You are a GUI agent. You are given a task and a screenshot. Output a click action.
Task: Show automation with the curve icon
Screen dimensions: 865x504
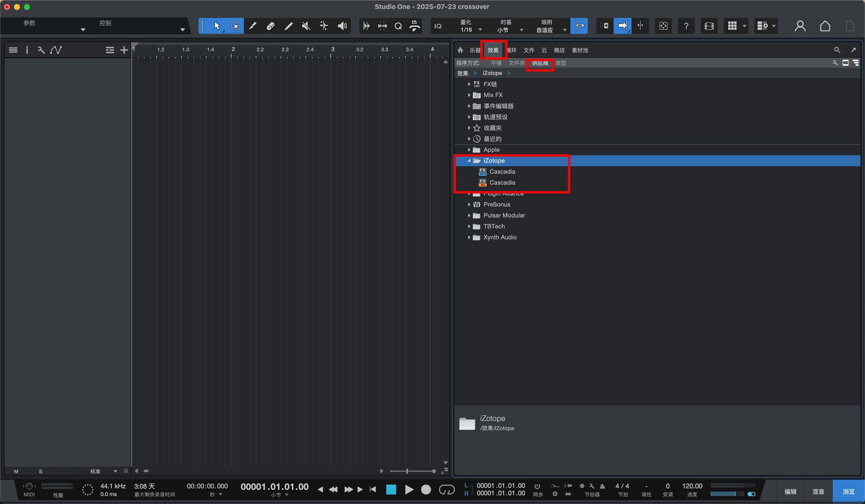pos(56,50)
